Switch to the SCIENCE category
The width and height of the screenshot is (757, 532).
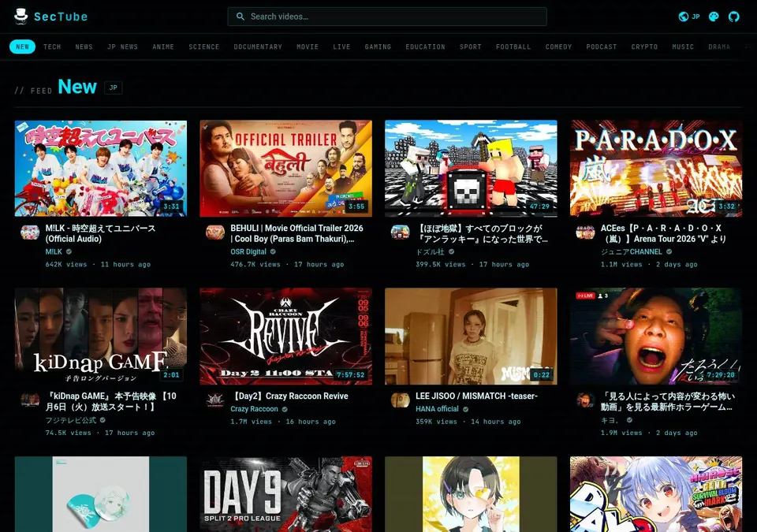pos(204,47)
